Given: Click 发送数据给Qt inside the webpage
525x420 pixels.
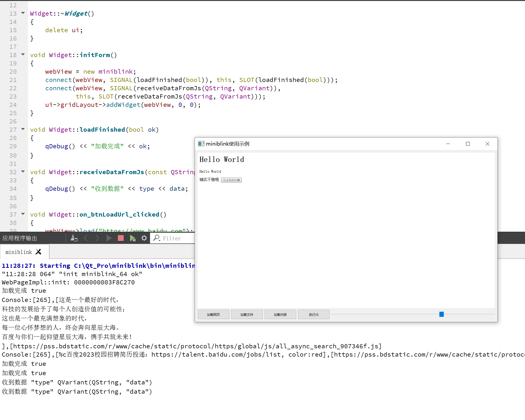Looking at the screenshot, I should pos(231,180).
